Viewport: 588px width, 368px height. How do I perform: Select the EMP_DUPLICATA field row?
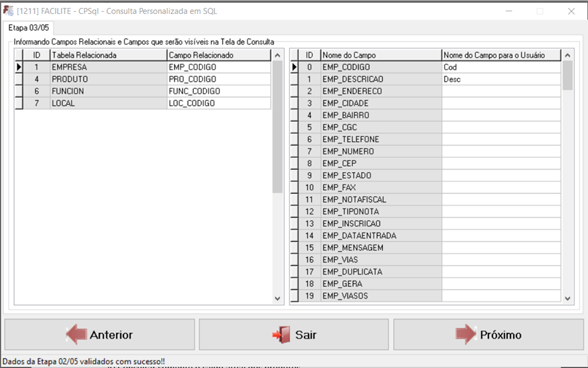pos(425,272)
